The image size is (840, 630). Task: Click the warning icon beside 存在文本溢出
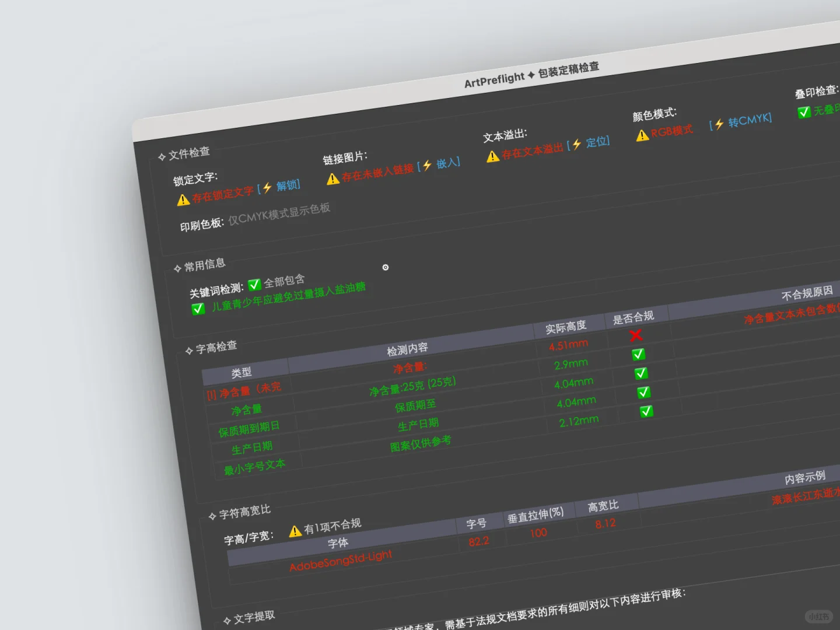tap(493, 156)
